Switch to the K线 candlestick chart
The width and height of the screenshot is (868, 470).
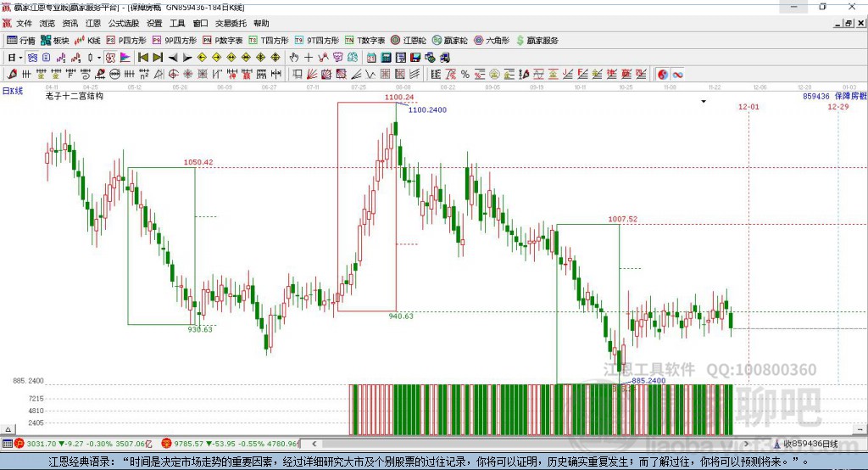click(x=87, y=41)
